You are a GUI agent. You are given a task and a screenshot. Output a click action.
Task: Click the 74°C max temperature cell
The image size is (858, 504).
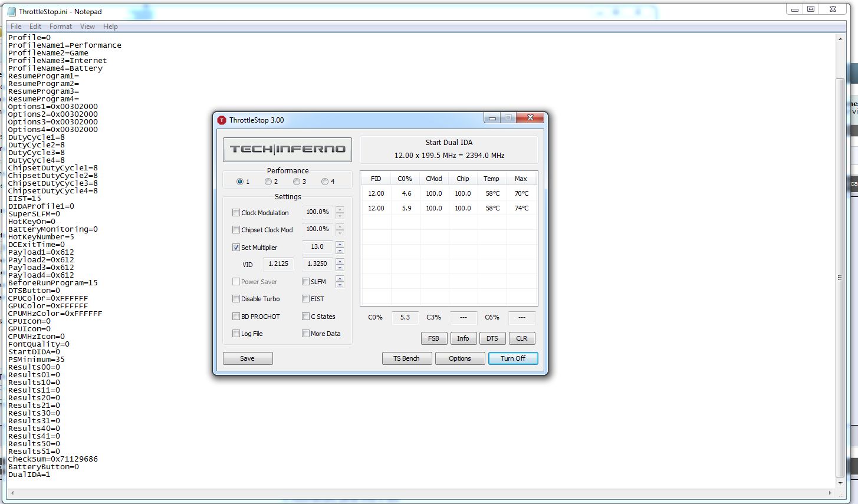tap(522, 208)
